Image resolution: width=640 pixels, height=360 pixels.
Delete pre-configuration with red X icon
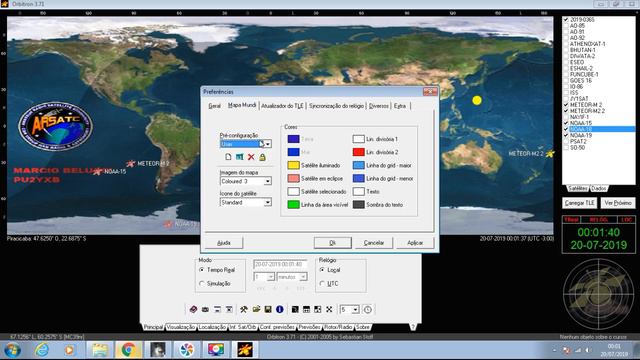[x=251, y=157]
